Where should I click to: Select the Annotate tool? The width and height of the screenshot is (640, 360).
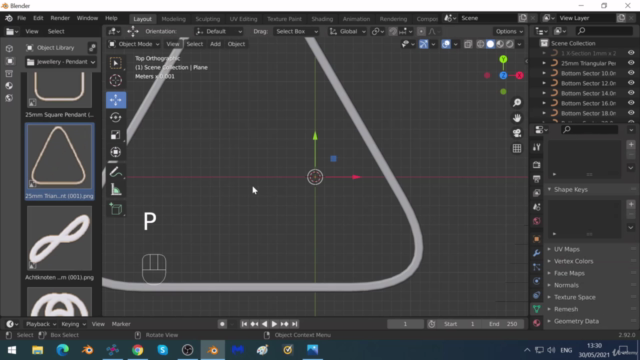116,173
